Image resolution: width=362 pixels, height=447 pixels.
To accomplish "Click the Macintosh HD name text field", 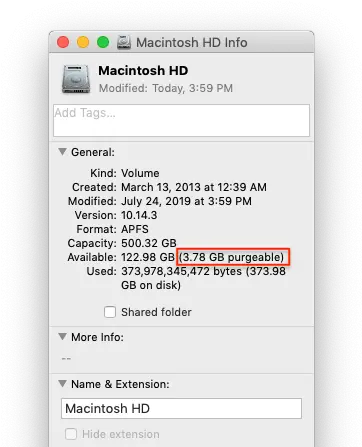I will [181, 408].
